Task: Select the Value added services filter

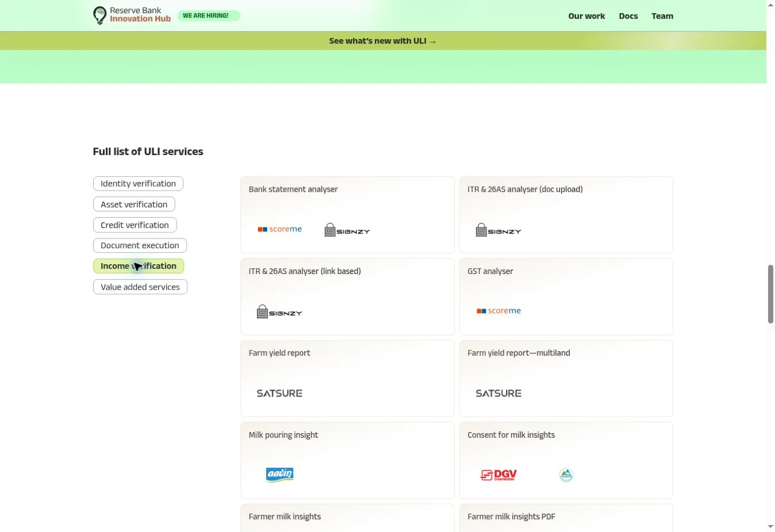Action: (x=140, y=287)
